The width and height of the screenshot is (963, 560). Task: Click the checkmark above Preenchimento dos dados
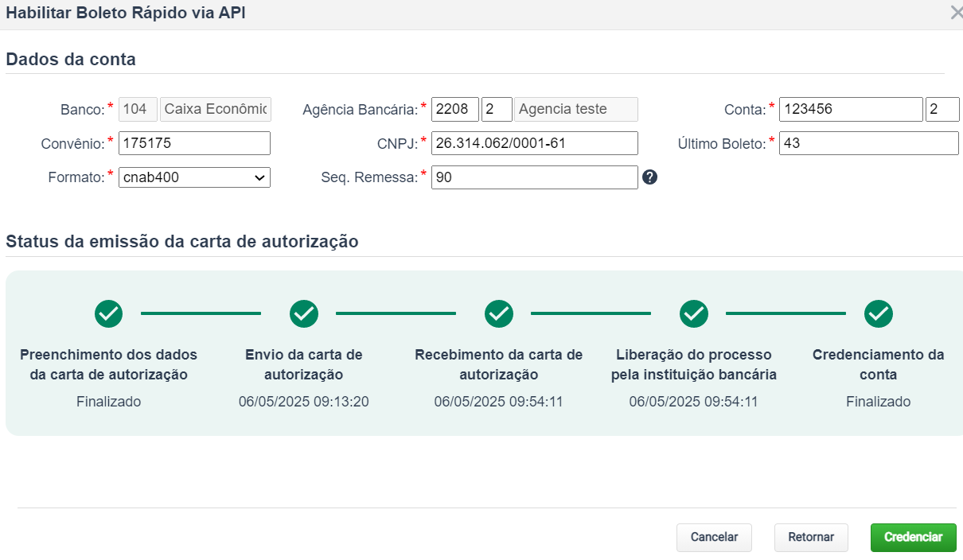coord(109,314)
